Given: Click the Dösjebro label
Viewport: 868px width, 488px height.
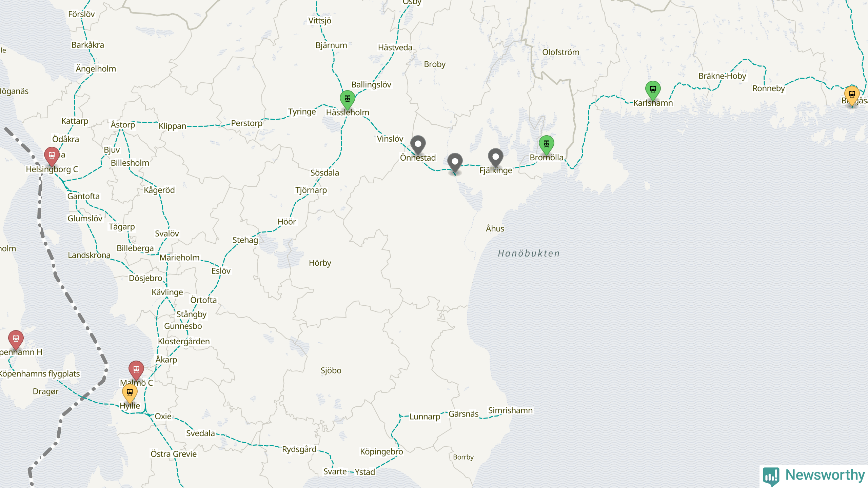Looking at the screenshot, I should point(146,278).
